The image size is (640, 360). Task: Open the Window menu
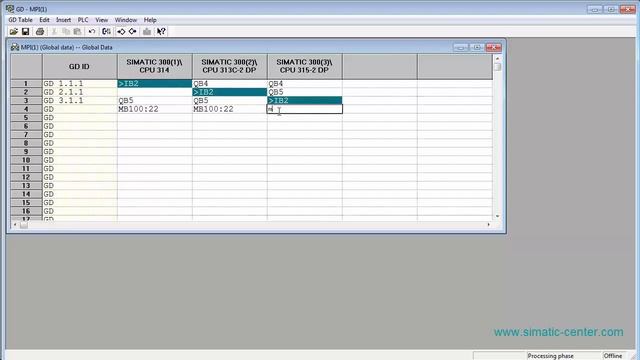click(x=126, y=20)
